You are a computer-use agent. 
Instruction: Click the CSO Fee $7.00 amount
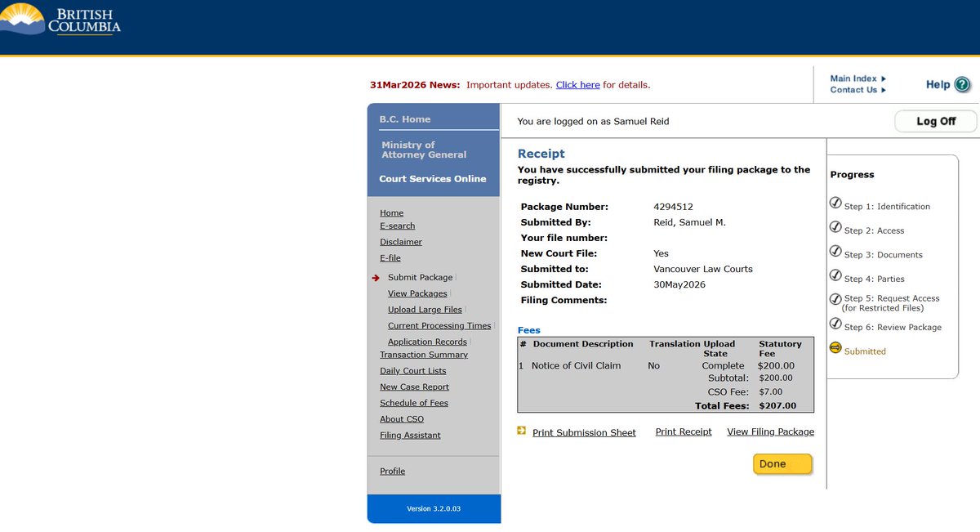(770, 392)
